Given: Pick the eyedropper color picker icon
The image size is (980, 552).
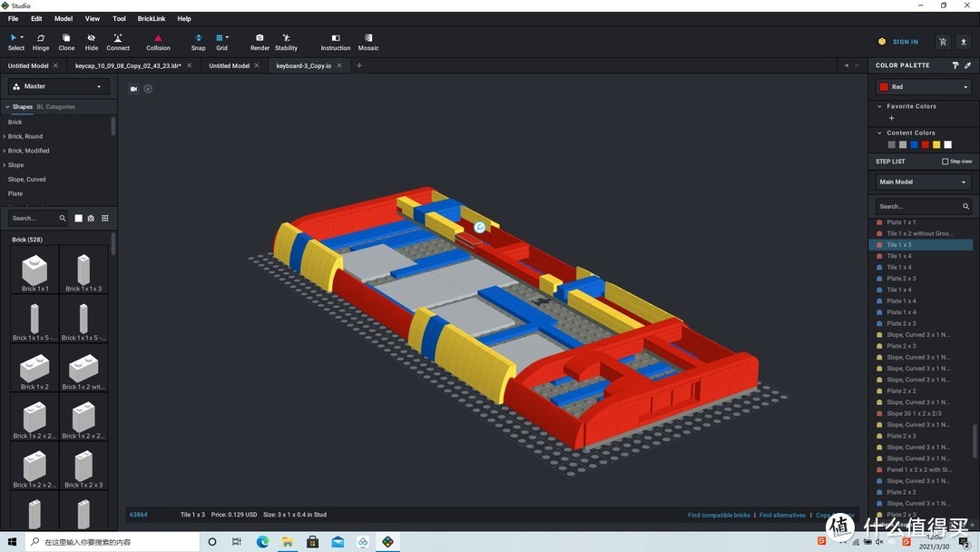Looking at the screenshot, I should click(x=967, y=65).
